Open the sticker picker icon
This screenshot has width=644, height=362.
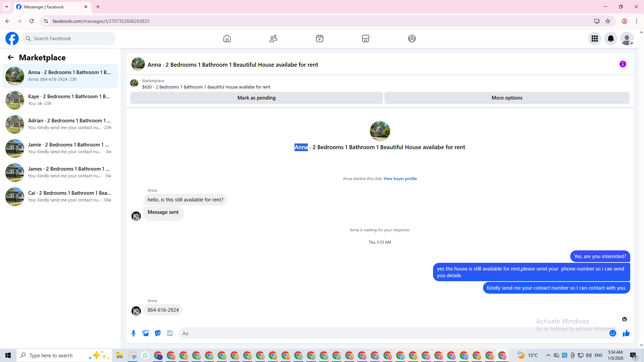point(158,333)
